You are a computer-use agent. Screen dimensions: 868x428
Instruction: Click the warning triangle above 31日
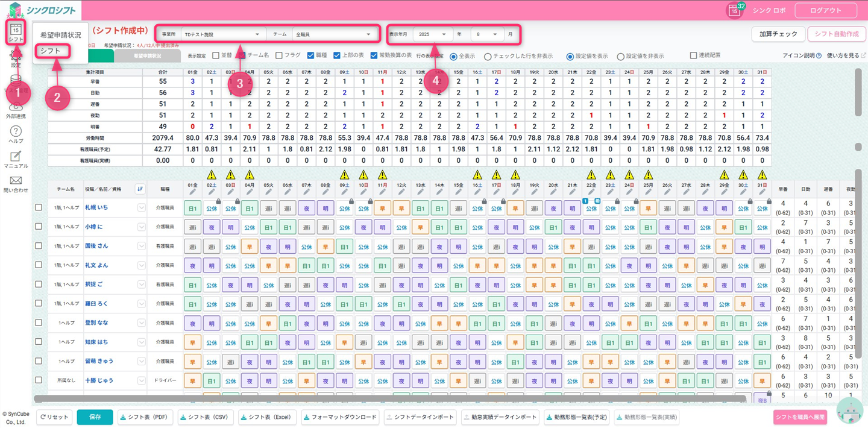762,175
